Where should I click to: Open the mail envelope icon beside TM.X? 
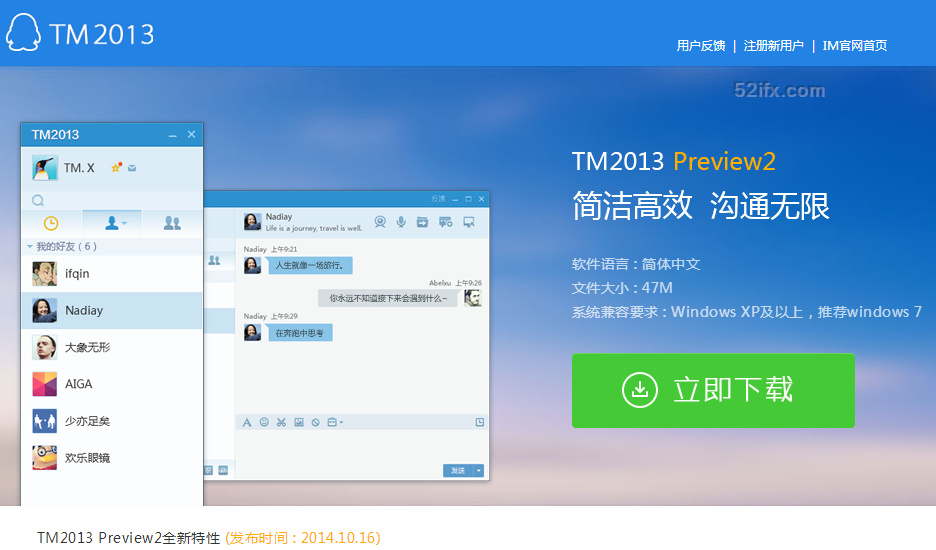tap(132, 168)
